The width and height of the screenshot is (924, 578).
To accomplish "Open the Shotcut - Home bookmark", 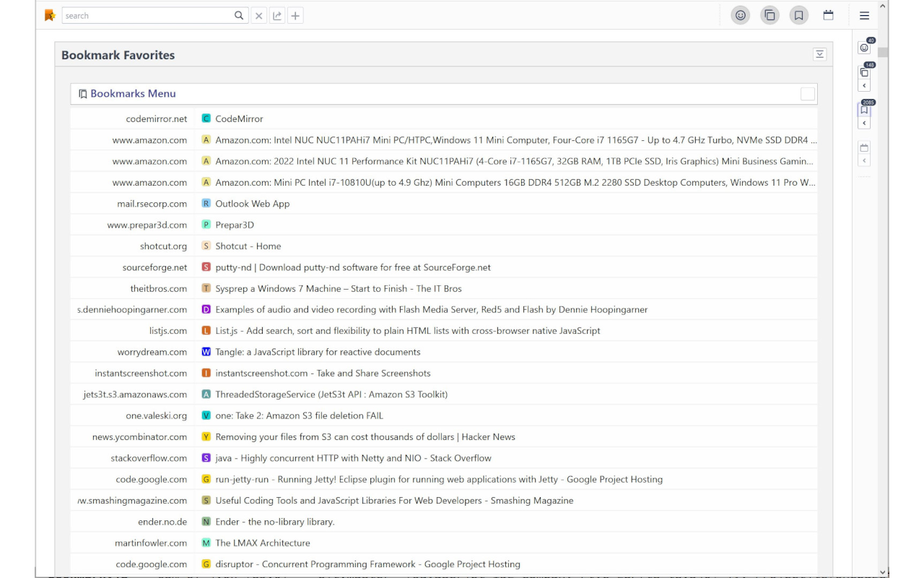I will [x=248, y=246].
